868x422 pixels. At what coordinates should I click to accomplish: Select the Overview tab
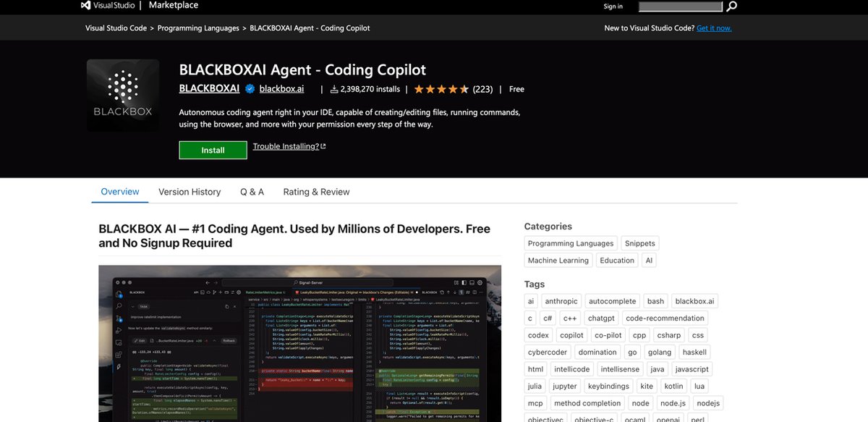[x=119, y=192]
